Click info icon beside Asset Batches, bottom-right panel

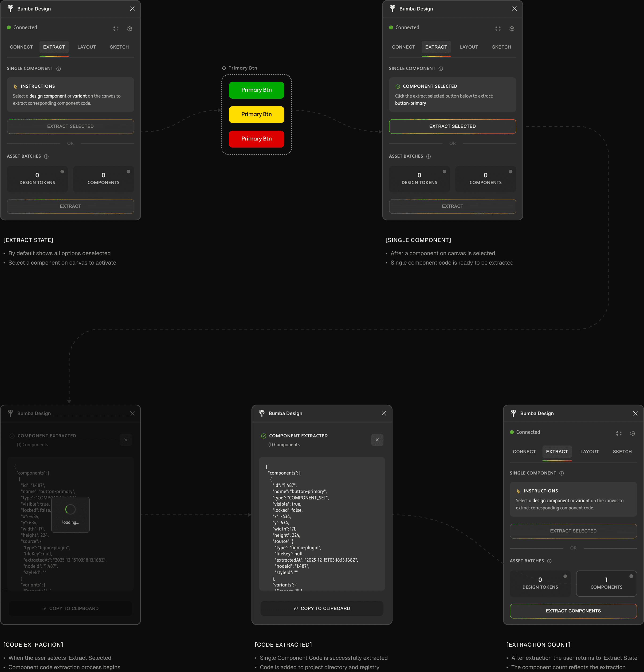549,561
